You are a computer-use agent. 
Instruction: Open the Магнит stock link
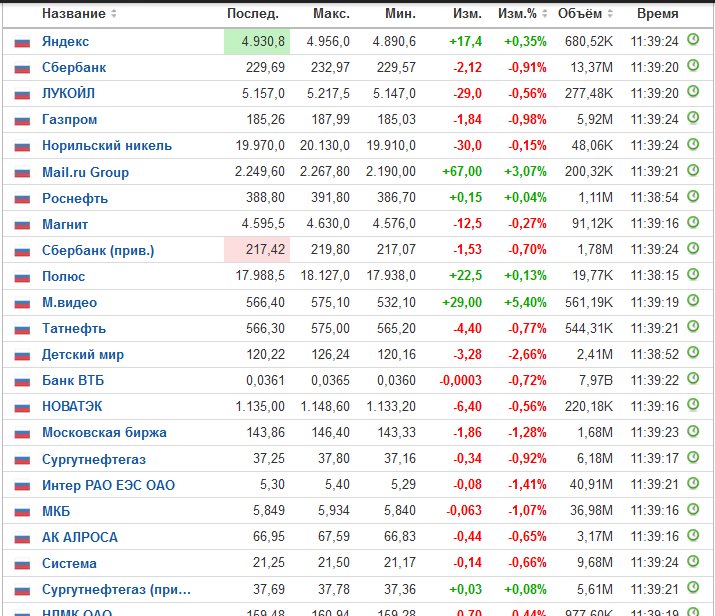(x=65, y=224)
